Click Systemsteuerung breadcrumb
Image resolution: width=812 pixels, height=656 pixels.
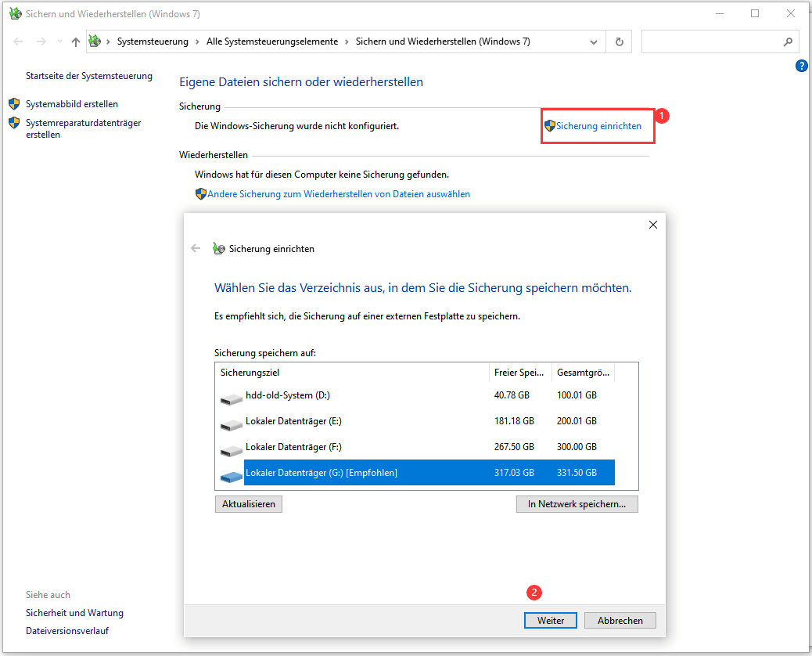tap(153, 42)
